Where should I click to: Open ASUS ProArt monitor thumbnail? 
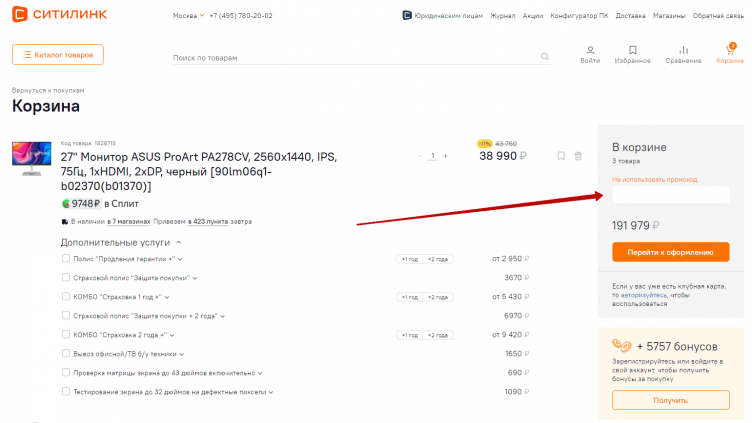point(32,158)
